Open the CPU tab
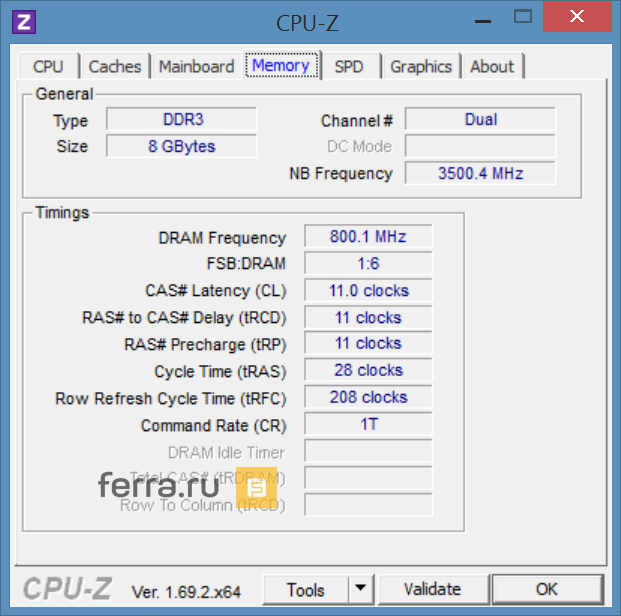 pos(48,67)
